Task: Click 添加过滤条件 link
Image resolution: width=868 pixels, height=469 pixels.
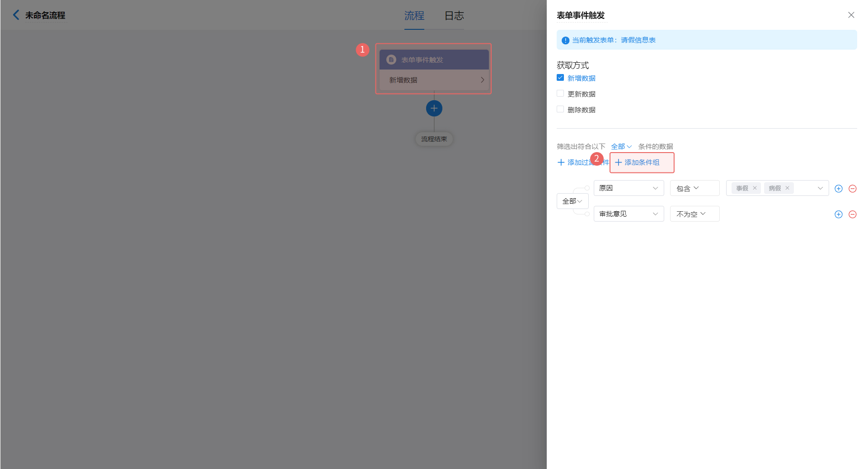Action: click(583, 163)
